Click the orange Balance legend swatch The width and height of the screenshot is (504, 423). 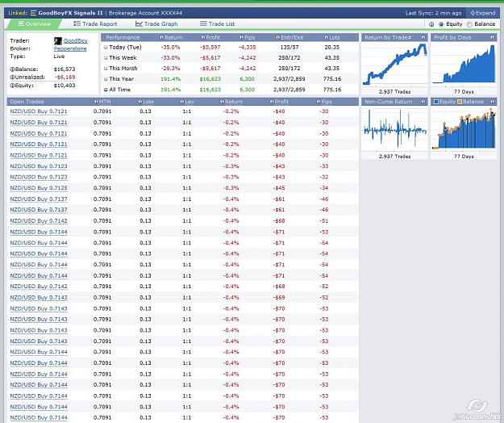coord(460,102)
